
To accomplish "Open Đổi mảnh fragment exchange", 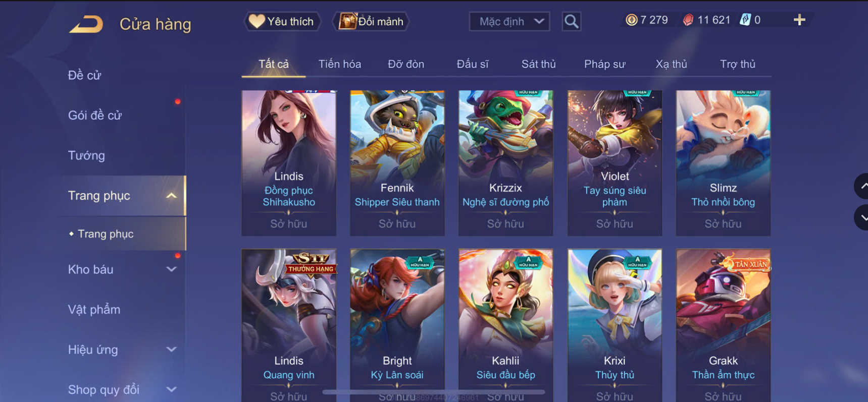I will pyautogui.click(x=371, y=21).
